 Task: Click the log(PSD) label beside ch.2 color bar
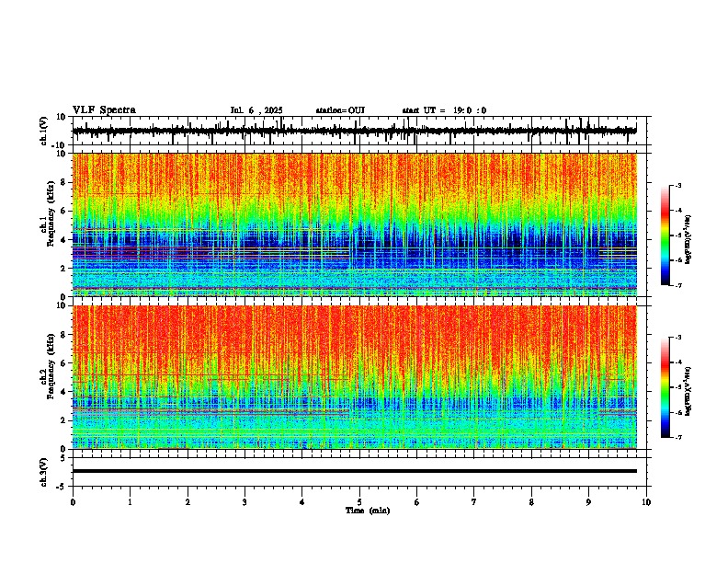point(688,391)
